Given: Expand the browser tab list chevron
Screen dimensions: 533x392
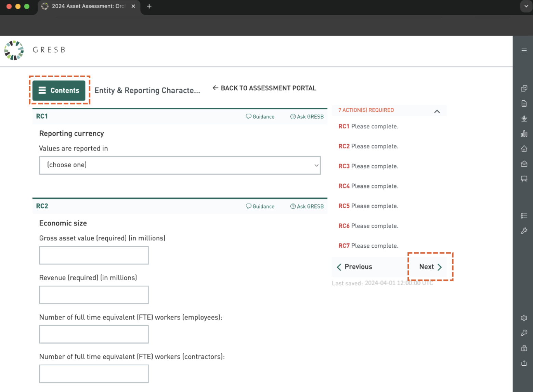Looking at the screenshot, I should 526,6.
